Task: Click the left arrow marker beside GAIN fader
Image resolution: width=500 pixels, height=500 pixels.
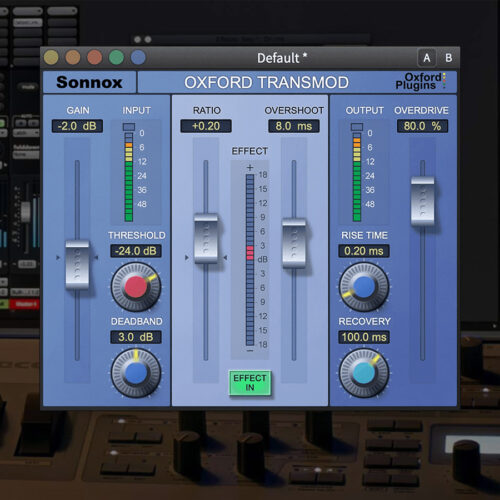Action: coord(58,257)
